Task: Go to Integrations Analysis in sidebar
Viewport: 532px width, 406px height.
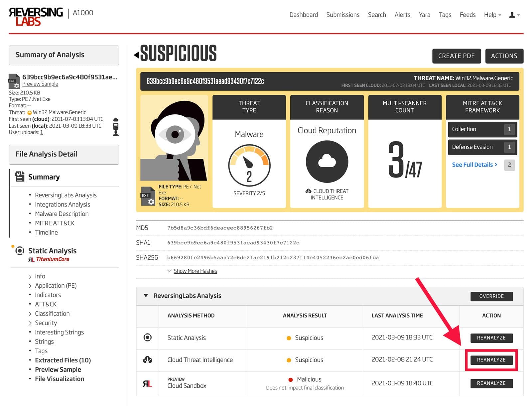Action: 63,204
